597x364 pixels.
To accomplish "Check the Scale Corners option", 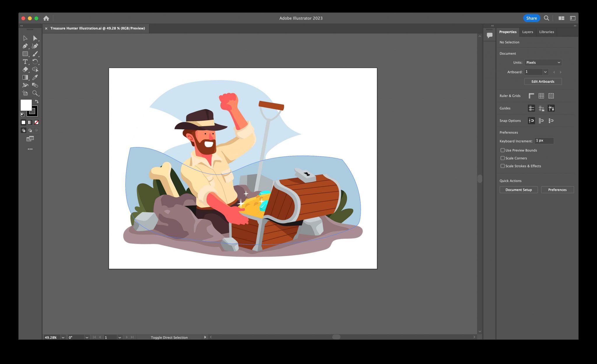I will tap(503, 158).
